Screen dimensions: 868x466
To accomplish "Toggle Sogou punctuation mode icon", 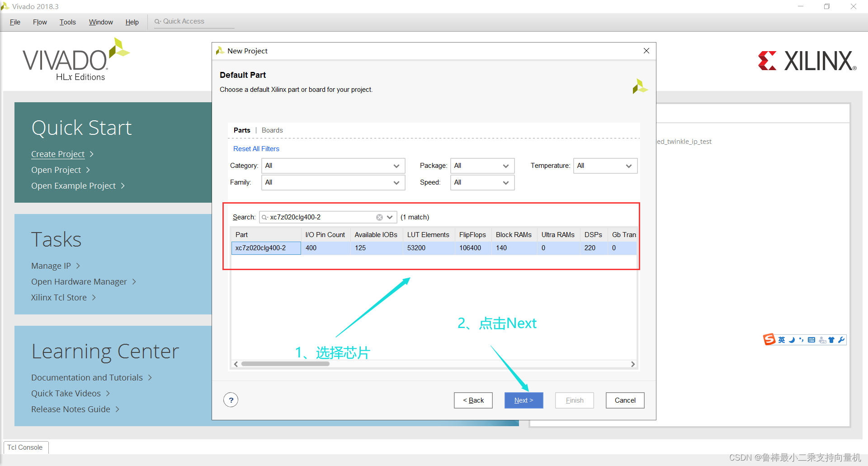I will click(801, 340).
